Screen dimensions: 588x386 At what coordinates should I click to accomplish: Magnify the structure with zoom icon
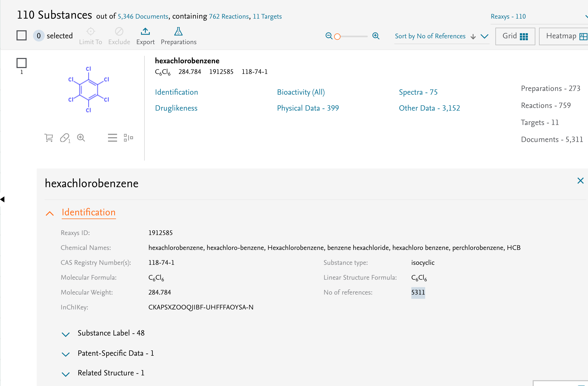click(81, 138)
